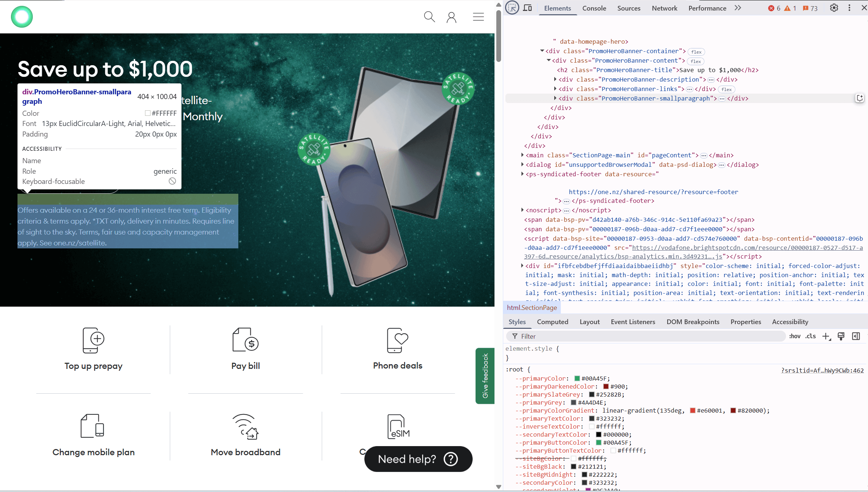Toggle flex overlay badge for PromoHeroBanner-container

pyautogui.click(x=696, y=52)
